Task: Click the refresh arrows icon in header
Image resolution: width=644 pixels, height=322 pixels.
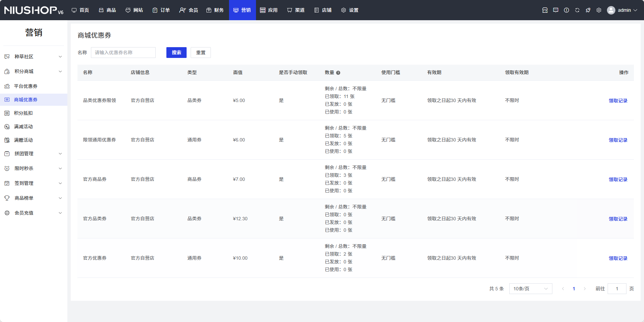Action: [577, 10]
